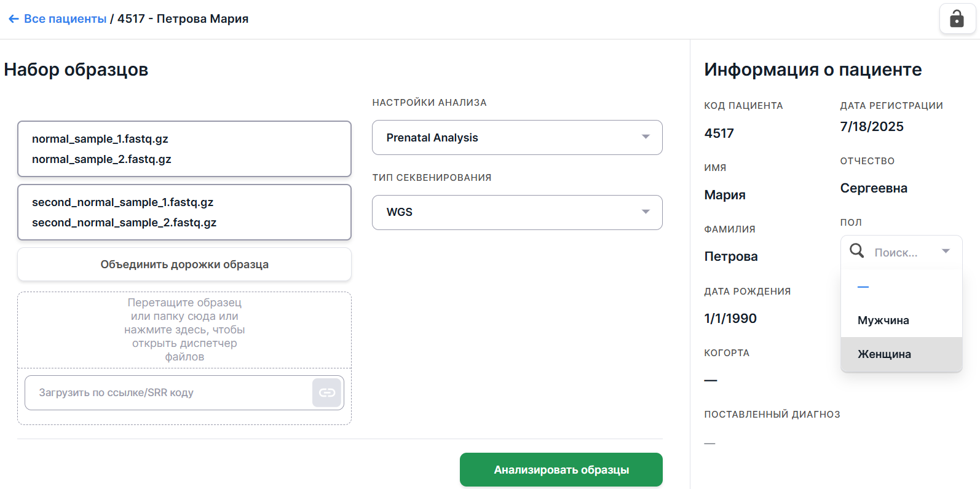Viewport: 980px width, 489px height.
Task: Type in the Загрузить по ссылке/SRR field
Action: [x=168, y=392]
